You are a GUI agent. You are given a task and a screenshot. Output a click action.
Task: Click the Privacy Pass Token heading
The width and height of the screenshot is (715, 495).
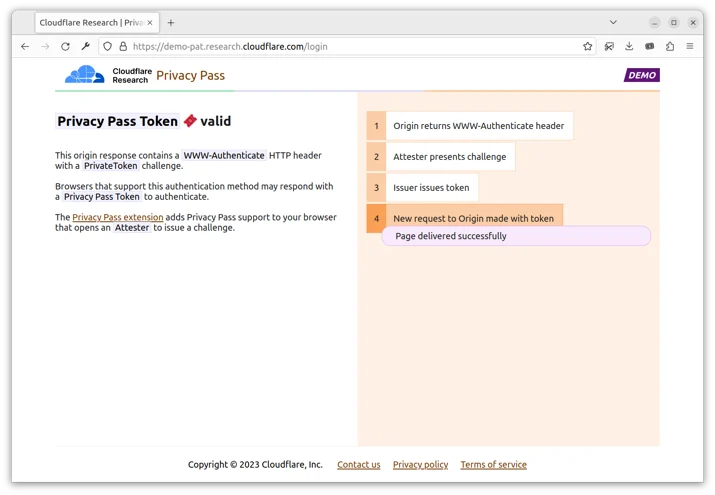[x=118, y=121]
